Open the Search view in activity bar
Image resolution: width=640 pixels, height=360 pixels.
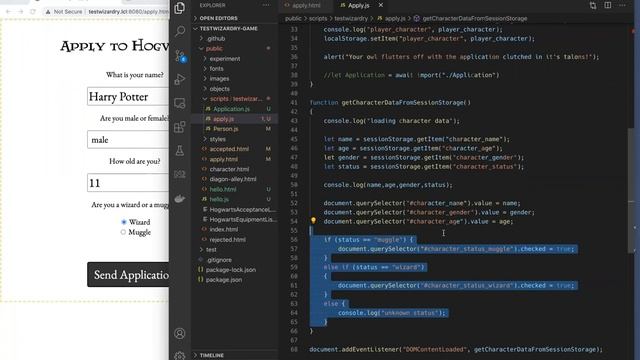(x=180, y=31)
